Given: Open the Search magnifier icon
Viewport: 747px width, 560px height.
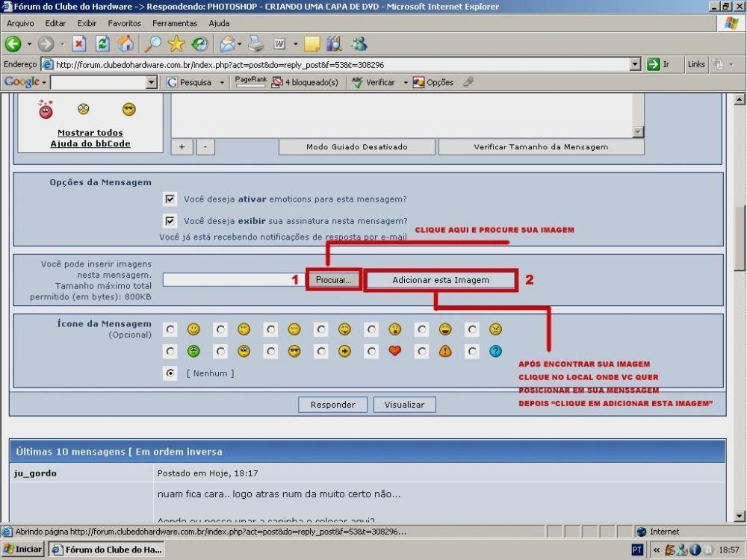Looking at the screenshot, I should coord(152,44).
